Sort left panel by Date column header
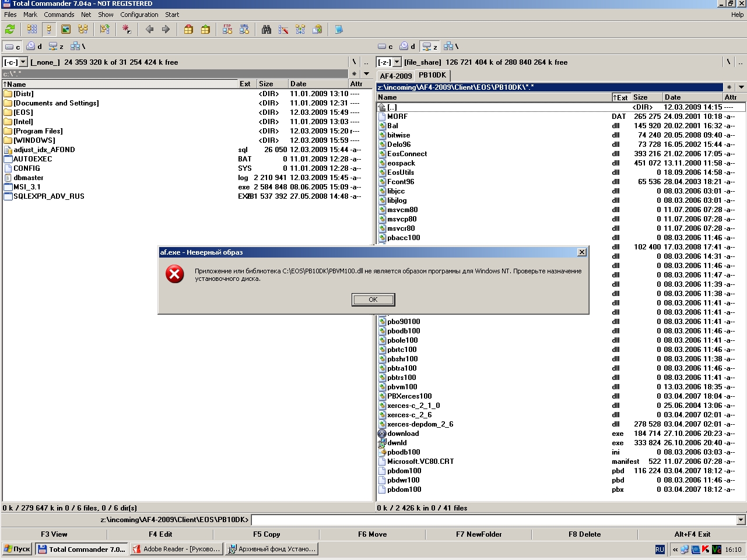 coord(318,84)
